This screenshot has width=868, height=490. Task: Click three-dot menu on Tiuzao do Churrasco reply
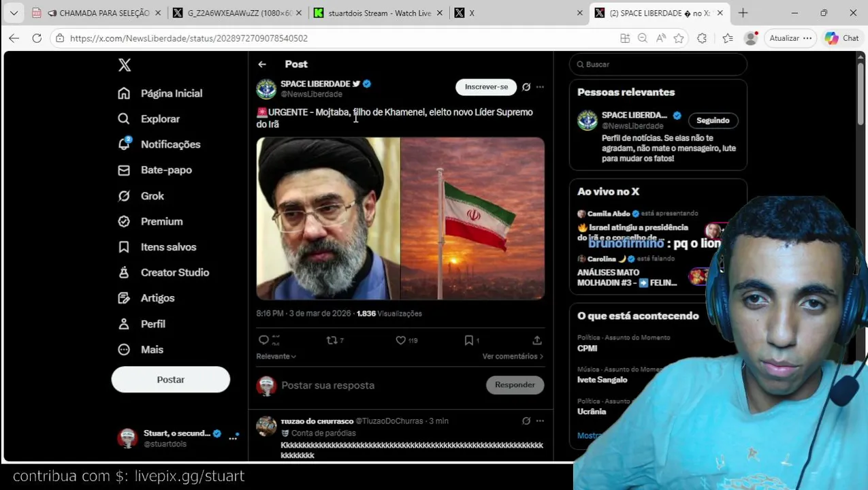click(x=540, y=421)
